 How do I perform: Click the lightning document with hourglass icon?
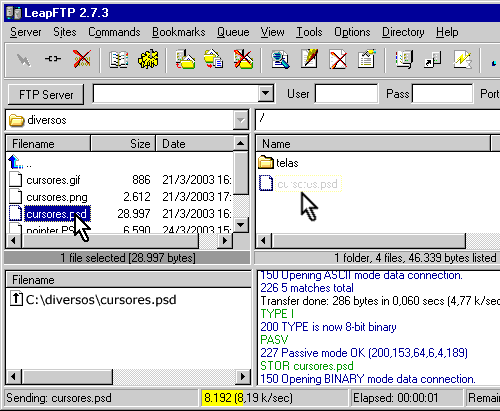tap(462, 59)
